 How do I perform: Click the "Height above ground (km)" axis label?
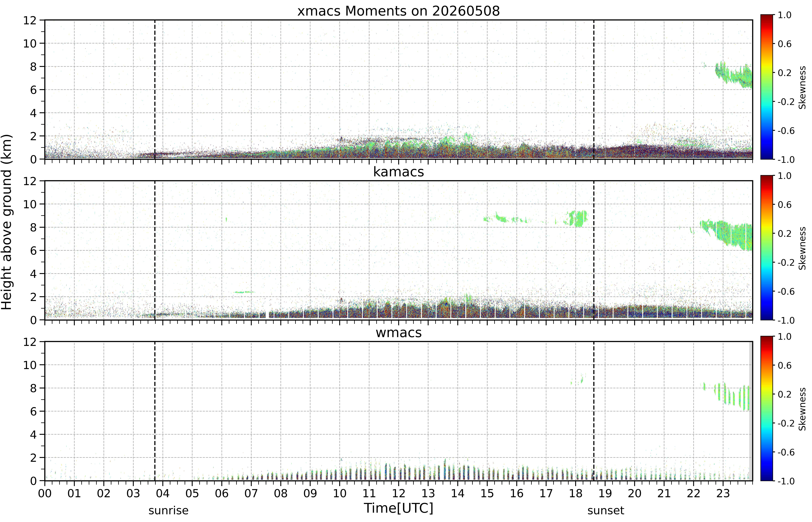7,222
